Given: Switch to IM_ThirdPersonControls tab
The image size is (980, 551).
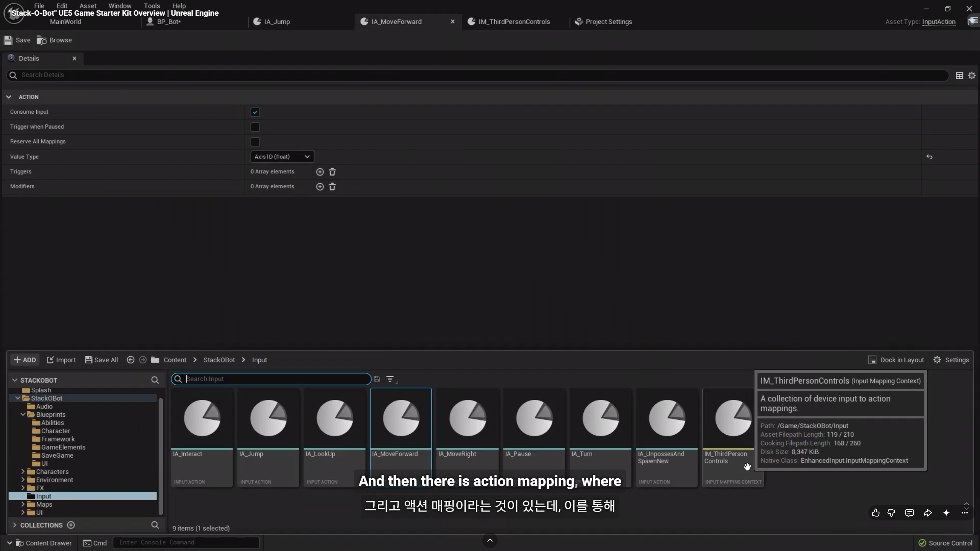Looking at the screenshot, I should coord(514,22).
